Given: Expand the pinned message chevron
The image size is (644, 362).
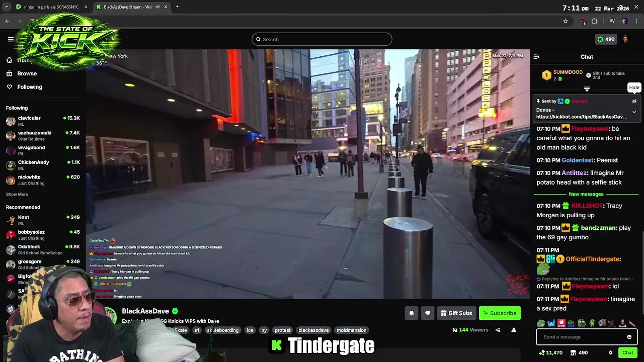Looking at the screenshot, I should tap(634, 112).
